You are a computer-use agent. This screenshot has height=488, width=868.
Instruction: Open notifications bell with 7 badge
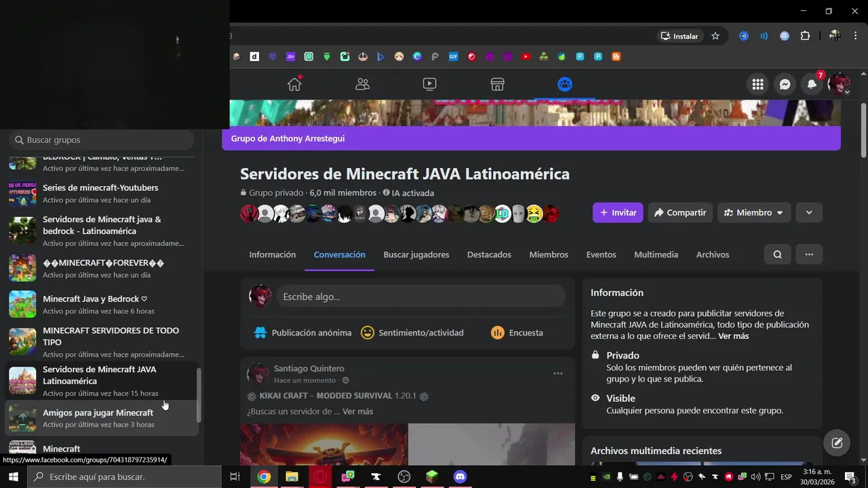pyautogui.click(x=812, y=84)
